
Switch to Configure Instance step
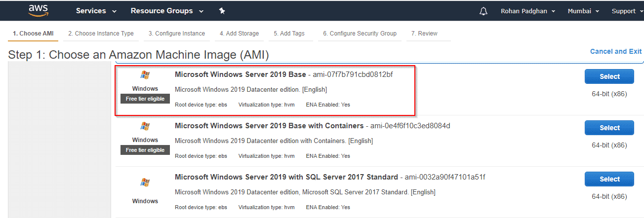click(177, 34)
